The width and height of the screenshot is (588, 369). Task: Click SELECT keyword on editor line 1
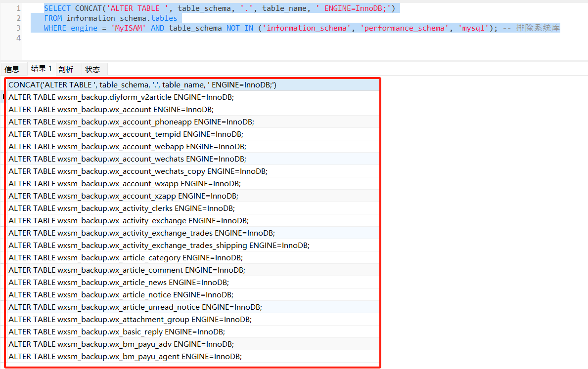pos(57,8)
